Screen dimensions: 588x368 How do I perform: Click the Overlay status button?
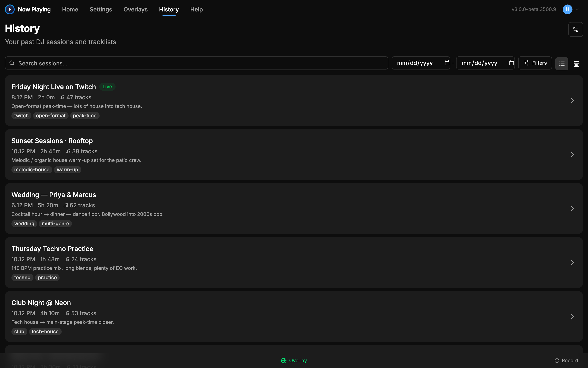tap(294, 361)
